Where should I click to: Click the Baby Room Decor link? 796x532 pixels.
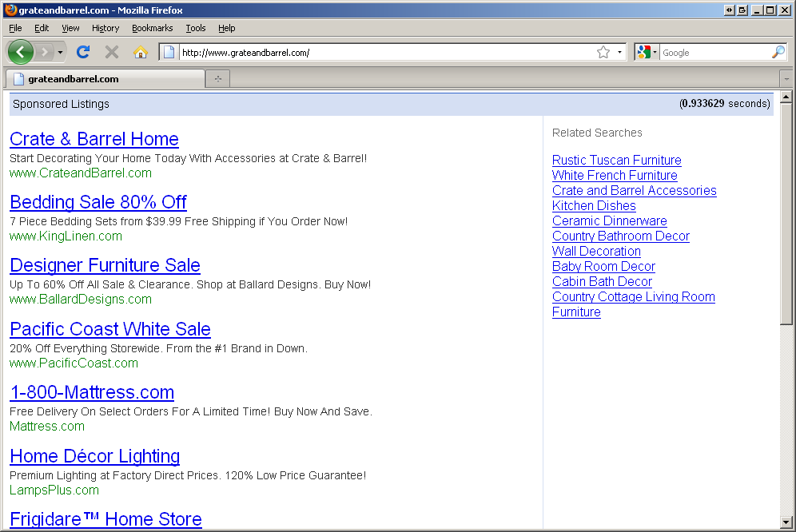tap(603, 267)
